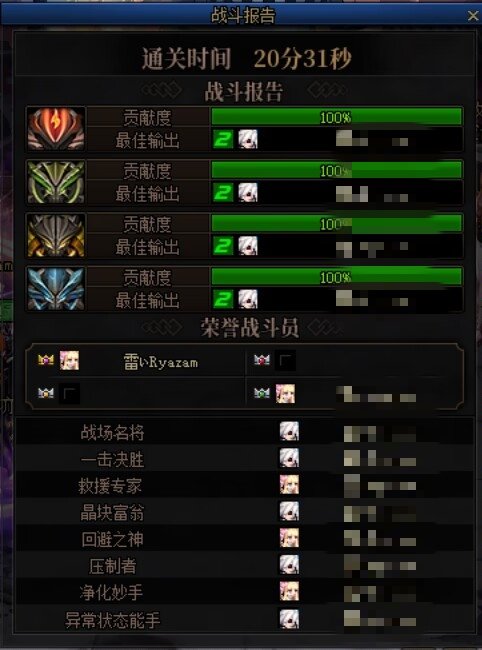Click the green-gem crown icon in honor panel

point(262,393)
